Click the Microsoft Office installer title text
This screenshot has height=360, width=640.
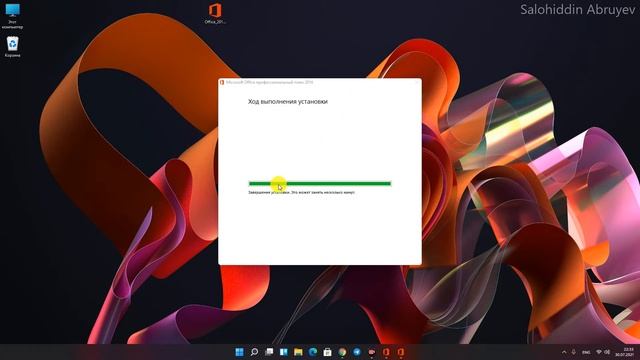click(269, 82)
